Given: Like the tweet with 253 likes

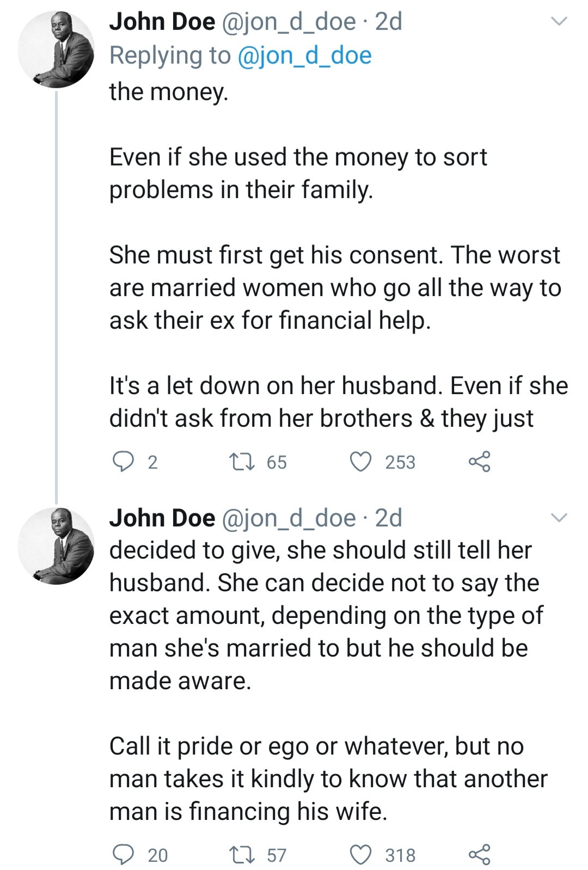Looking at the screenshot, I should (360, 462).
